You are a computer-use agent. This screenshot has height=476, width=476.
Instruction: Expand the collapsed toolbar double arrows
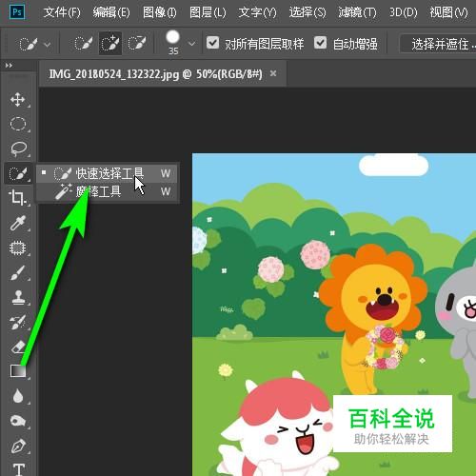pyautogui.click(x=9, y=66)
